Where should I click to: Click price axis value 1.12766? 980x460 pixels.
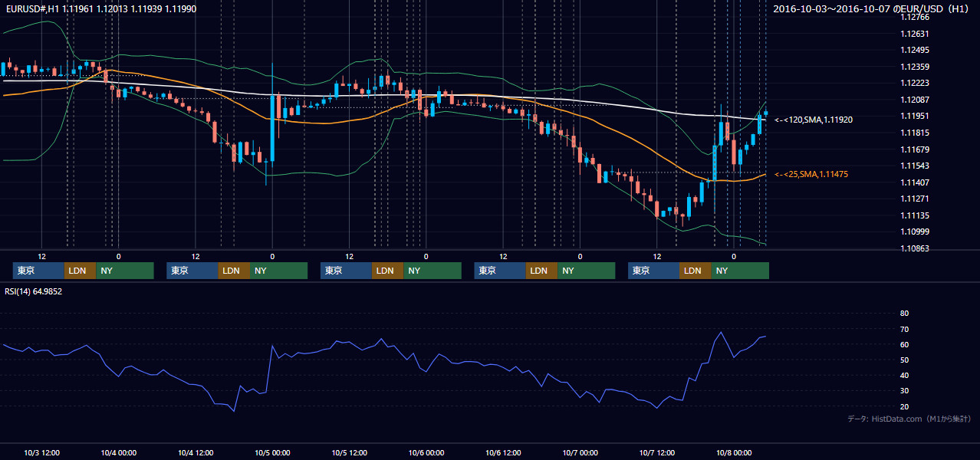pos(914,17)
